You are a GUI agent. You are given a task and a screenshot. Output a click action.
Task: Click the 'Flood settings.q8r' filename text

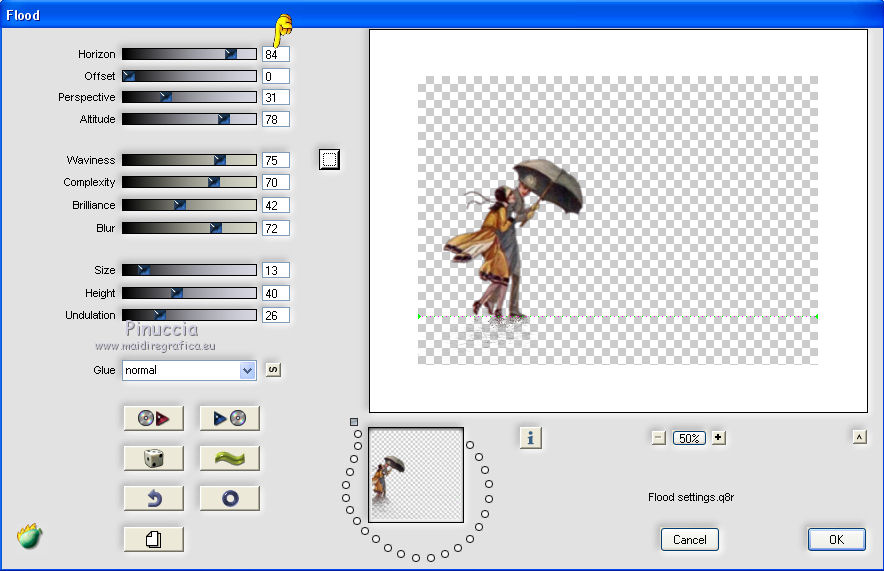(691, 497)
